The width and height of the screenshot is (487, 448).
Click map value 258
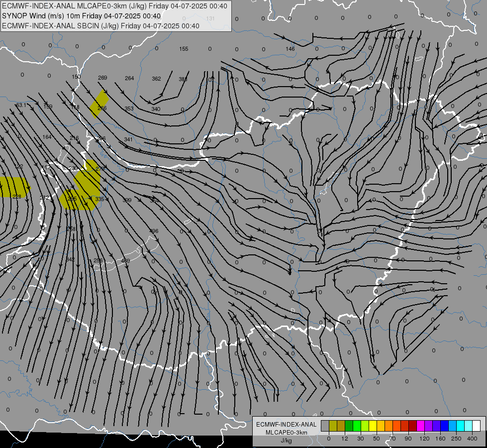pos(71,229)
